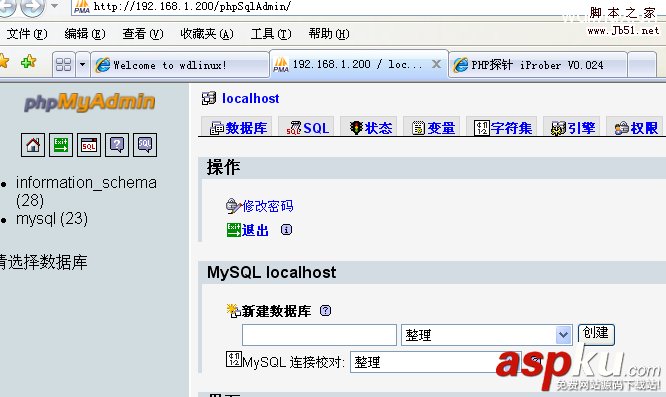Open the 变量 tab
This screenshot has width=666, height=397.
[x=432, y=127]
